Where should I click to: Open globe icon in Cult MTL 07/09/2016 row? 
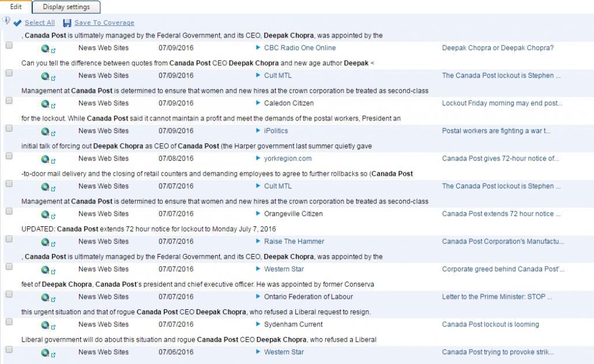pyautogui.click(x=45, y=76)
